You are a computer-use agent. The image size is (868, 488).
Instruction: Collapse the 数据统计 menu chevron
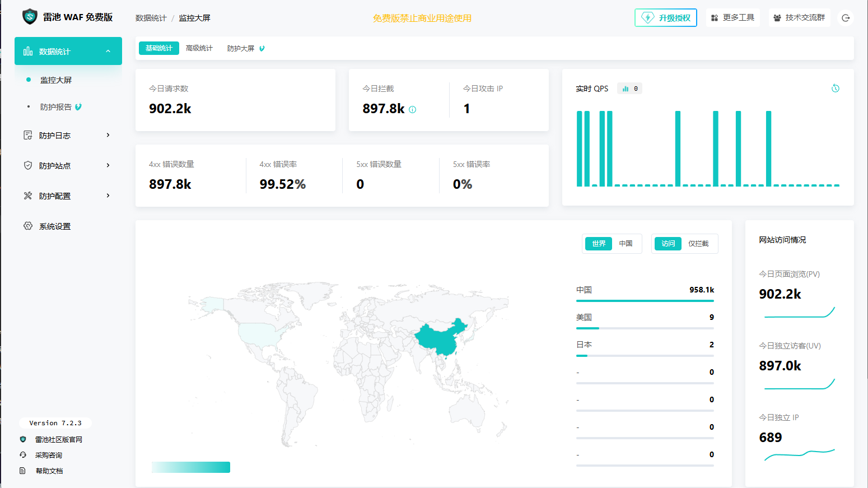(108, 51)
